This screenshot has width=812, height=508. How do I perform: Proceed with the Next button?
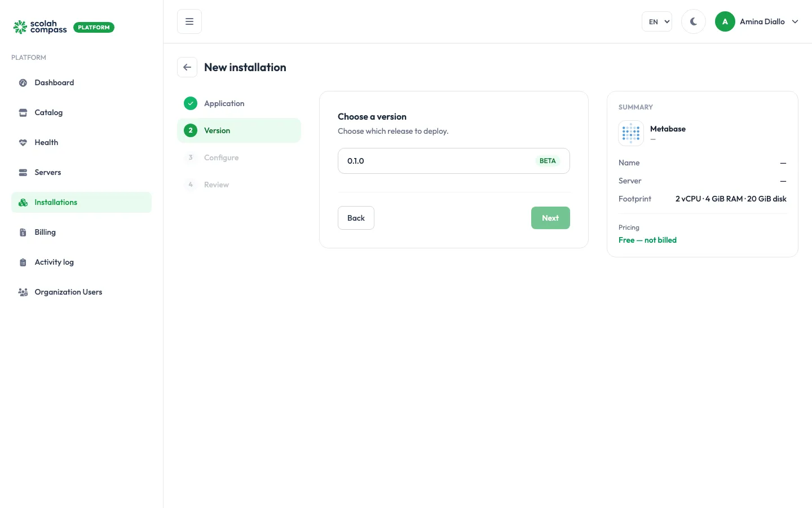coord(550,218)
